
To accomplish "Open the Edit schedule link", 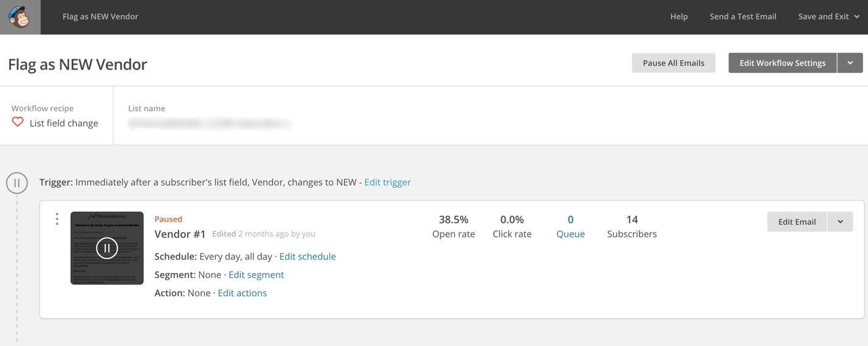I will [x=308, y=256].
